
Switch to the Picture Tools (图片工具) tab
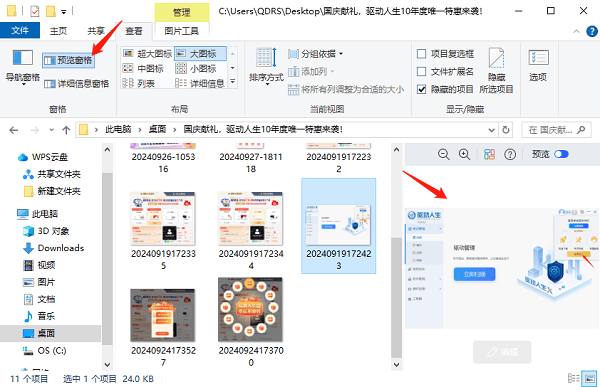point(181,31)
